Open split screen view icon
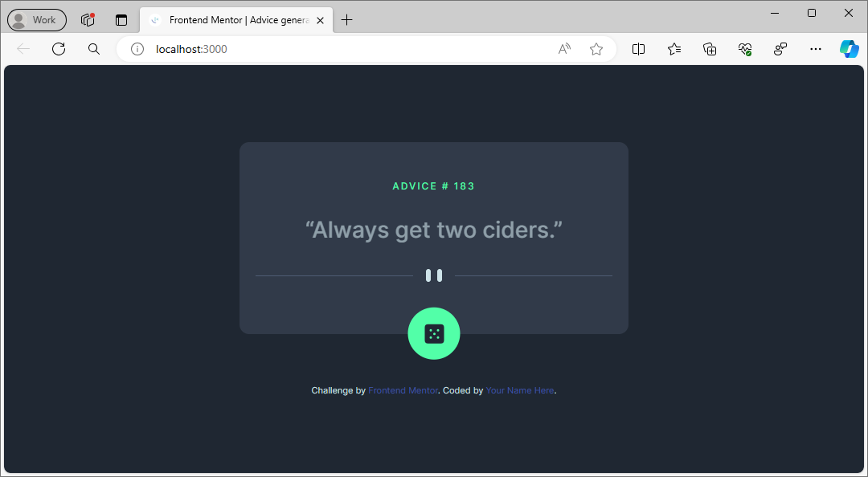 (638, 49)
